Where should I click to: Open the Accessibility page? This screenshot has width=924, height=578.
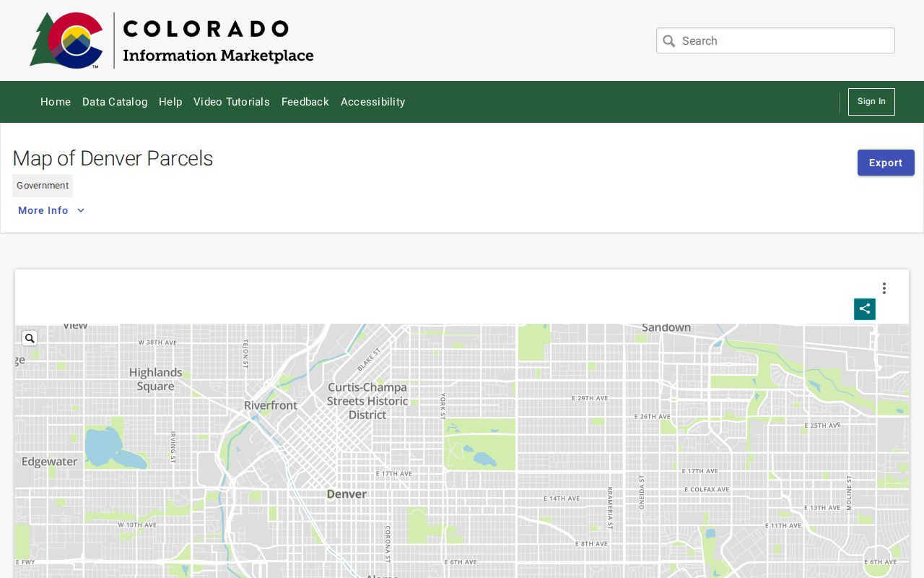click(x=373, y=102)
